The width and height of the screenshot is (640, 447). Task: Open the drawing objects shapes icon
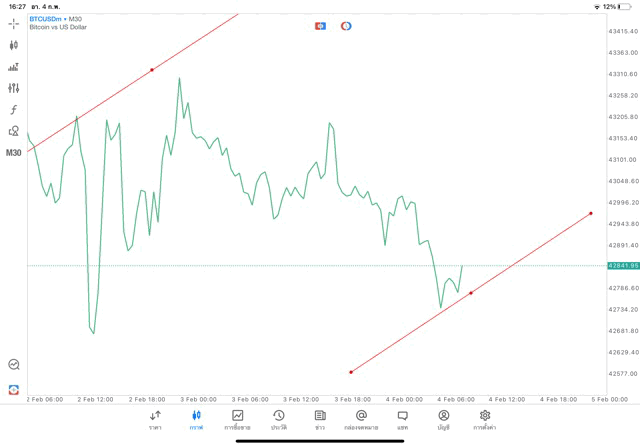tap(14, 131)
